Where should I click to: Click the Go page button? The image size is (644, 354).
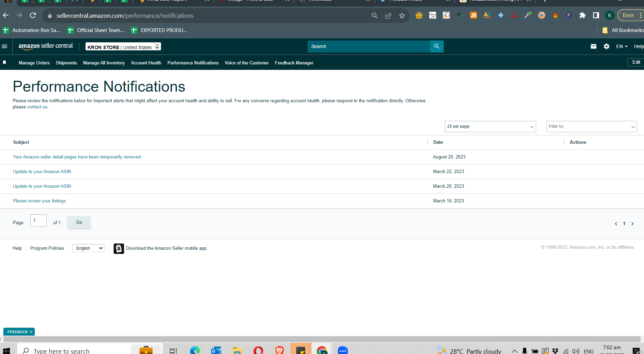point(79,222)
